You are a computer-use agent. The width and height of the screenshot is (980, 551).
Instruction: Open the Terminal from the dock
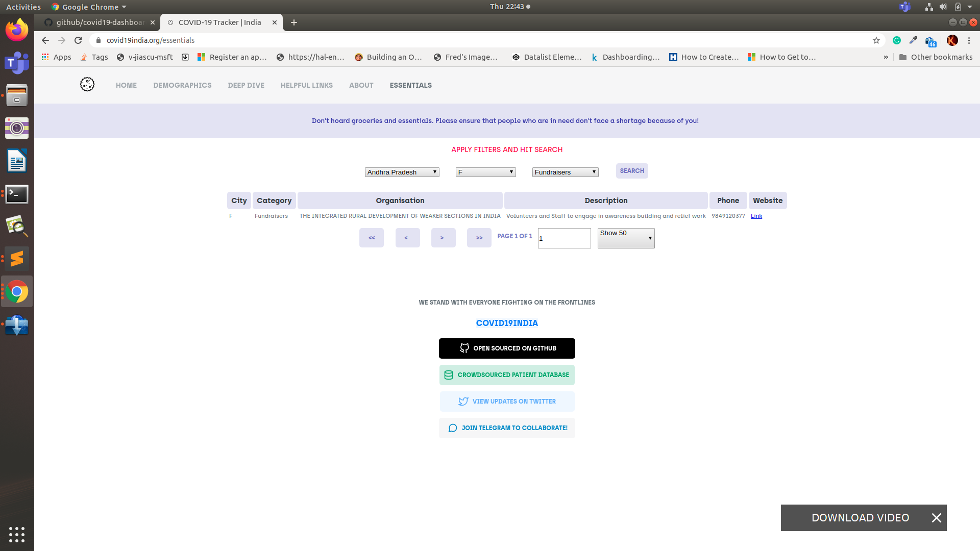coord(17,194)
